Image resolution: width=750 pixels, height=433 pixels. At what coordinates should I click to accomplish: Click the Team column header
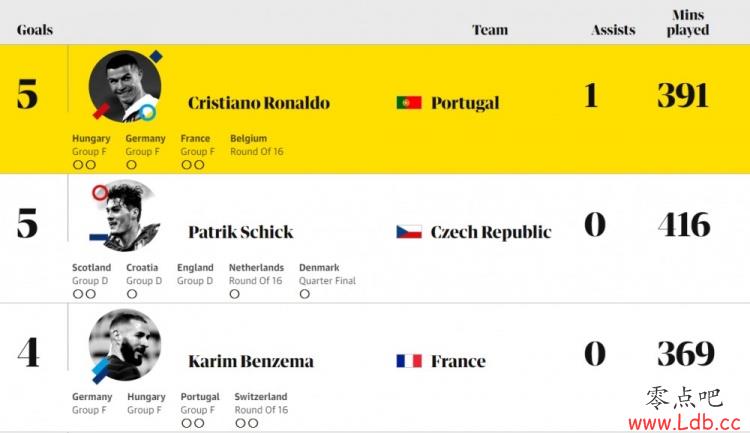pyautogui.click(x=490, y=30)
